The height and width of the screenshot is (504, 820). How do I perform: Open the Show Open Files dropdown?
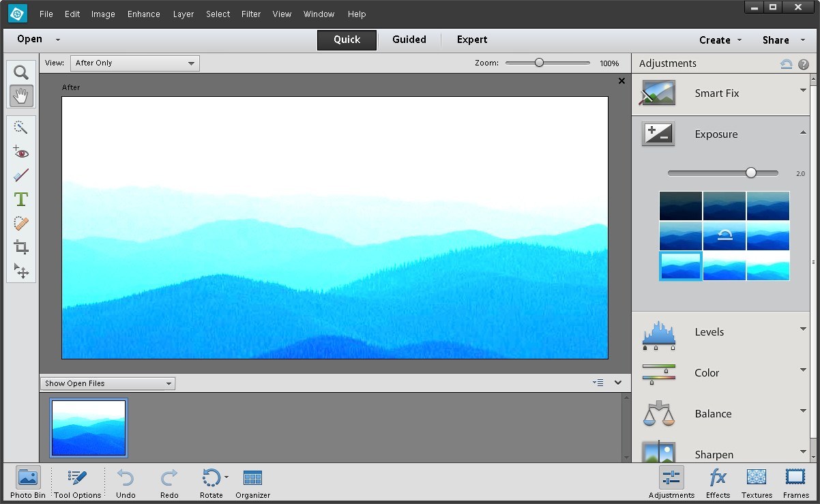click(107, 383)
